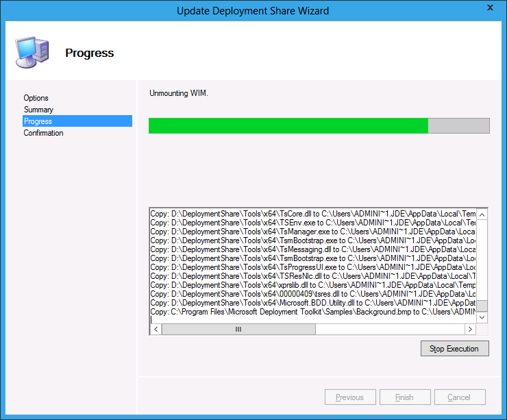Click the log's vertical scrollbar up arrow
507x420 pixels.
482,214
